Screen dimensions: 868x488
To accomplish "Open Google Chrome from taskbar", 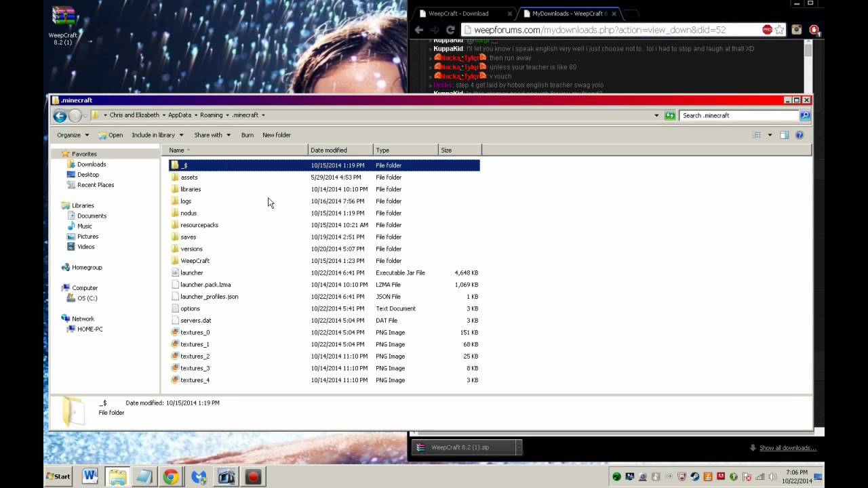I will click(x=171, y=477).
